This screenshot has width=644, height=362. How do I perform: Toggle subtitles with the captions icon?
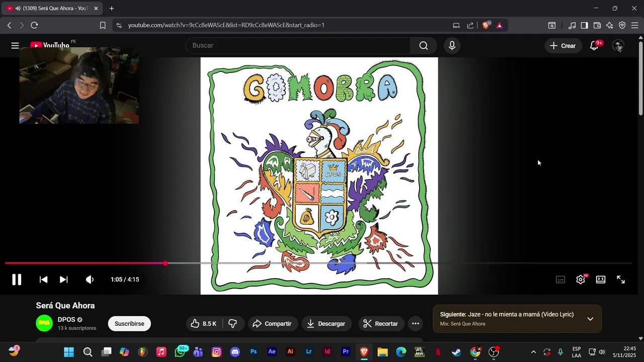pos(560,280)
